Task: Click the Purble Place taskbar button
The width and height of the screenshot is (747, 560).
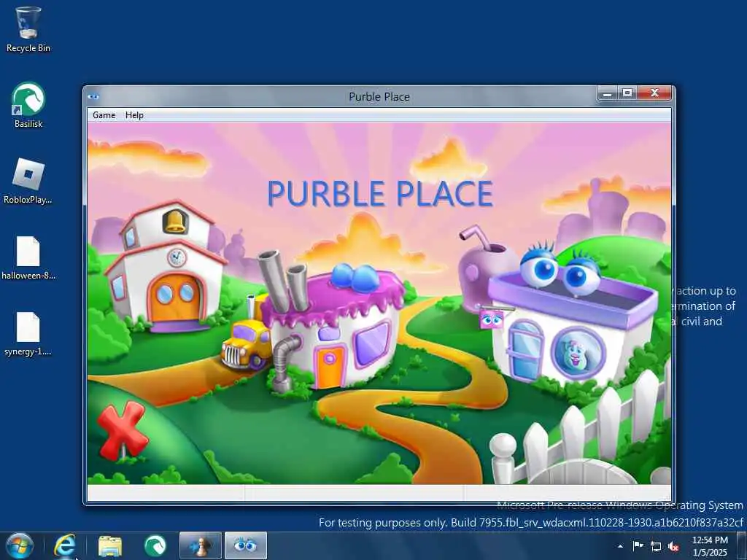Action: coord(245,545)
